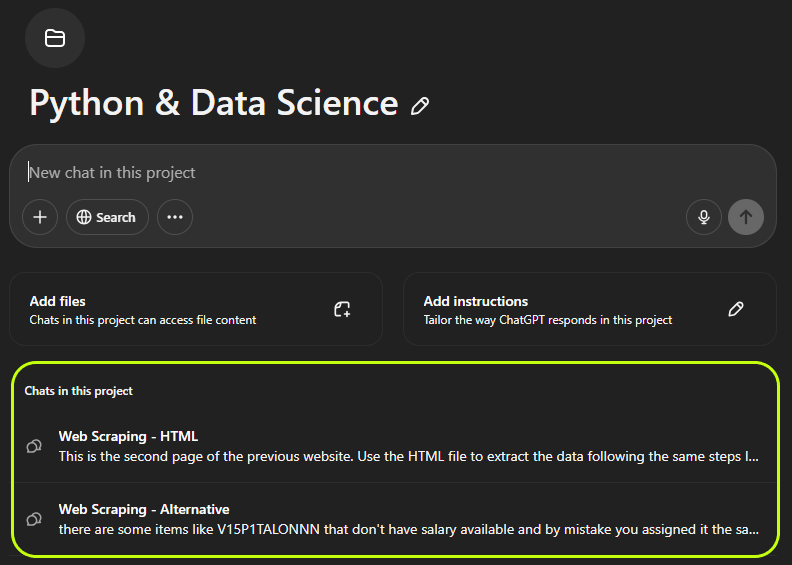Screen dimensions: 792x565
Task: Click the Python & Data Science heading
Action: [x=214, y=104]
